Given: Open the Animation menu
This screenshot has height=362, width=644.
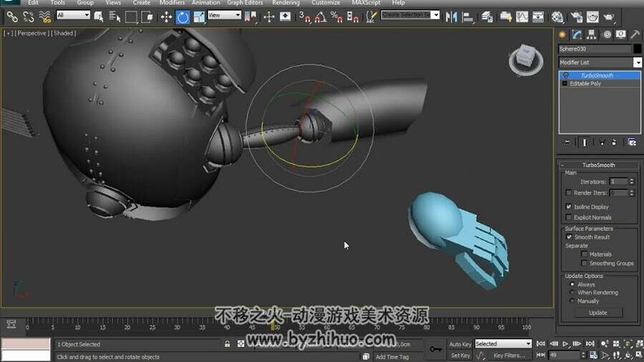Looking at the screenshot, I should (x=206, y=3).
